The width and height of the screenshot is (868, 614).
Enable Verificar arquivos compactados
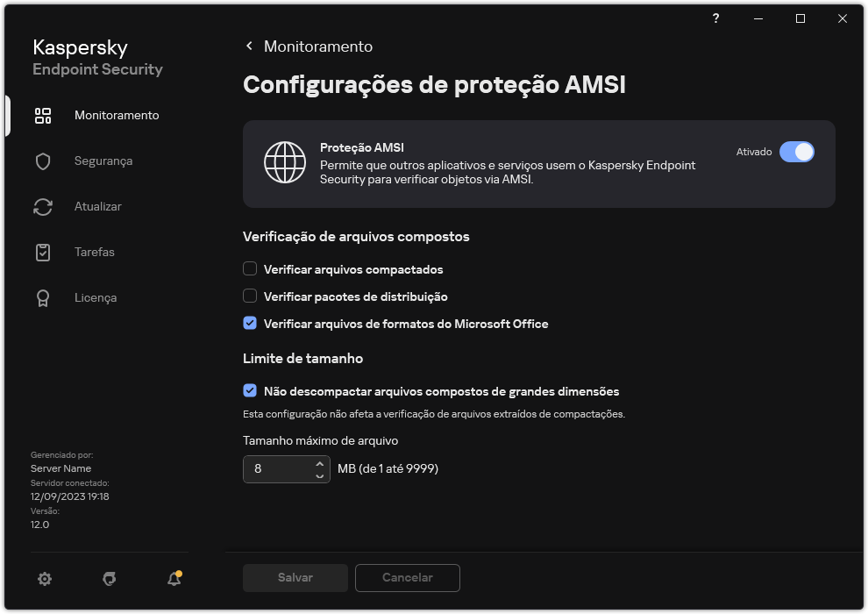click(x=250, y=269)
